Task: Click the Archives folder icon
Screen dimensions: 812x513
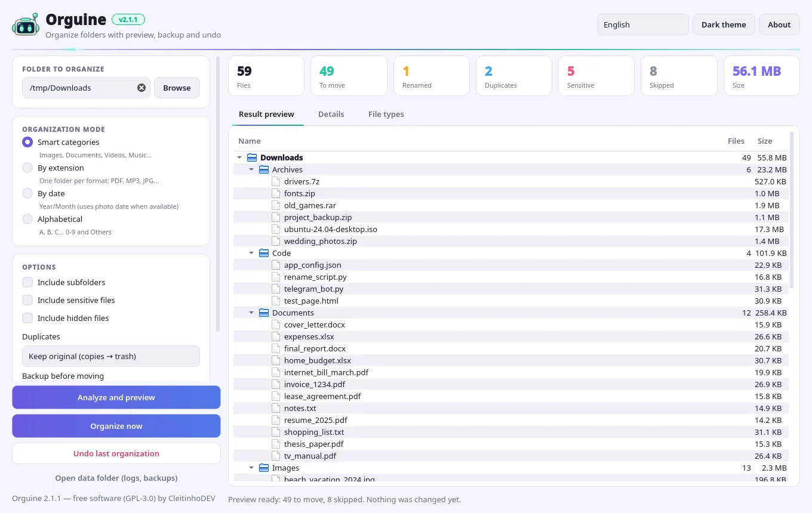Action: pos(264,169)
